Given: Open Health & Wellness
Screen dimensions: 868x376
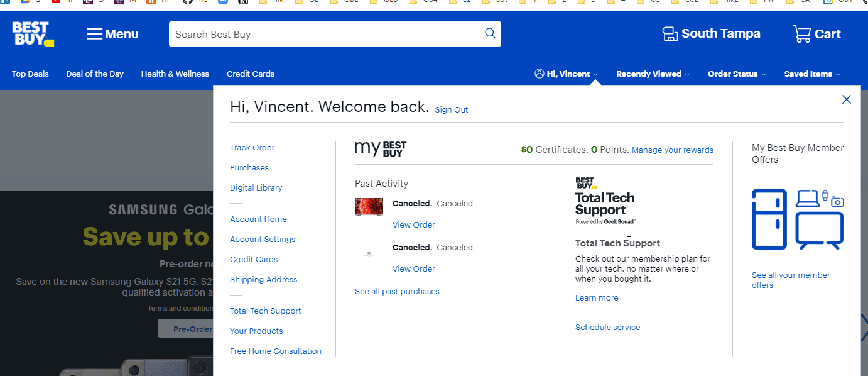Looking at the screenshot, I should pyautogui.click(x=175, y=74).
